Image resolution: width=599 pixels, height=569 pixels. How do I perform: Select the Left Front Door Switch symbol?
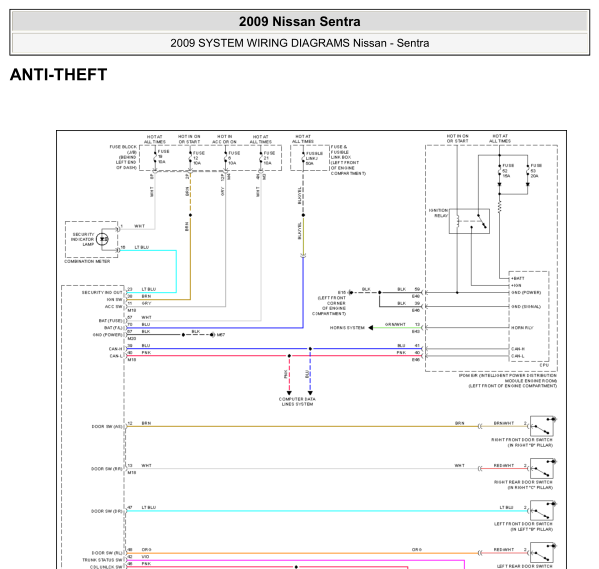pyautogui.click(x=542, y=511)
